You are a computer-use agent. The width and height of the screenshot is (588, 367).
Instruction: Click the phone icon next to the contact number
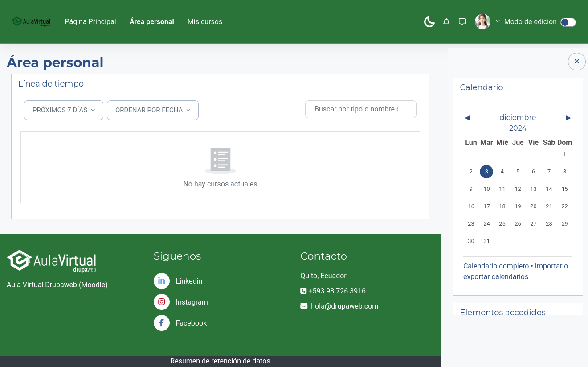coord(303,291)
